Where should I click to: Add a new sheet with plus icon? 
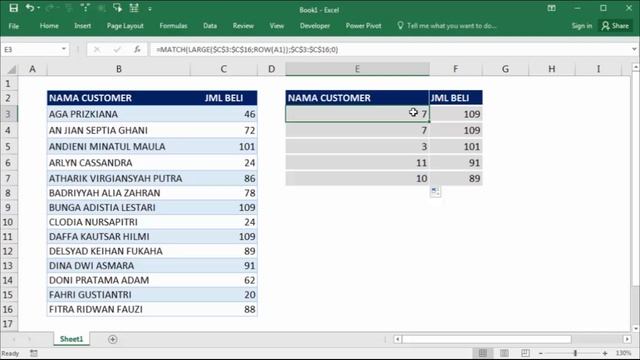pos(113,339)
